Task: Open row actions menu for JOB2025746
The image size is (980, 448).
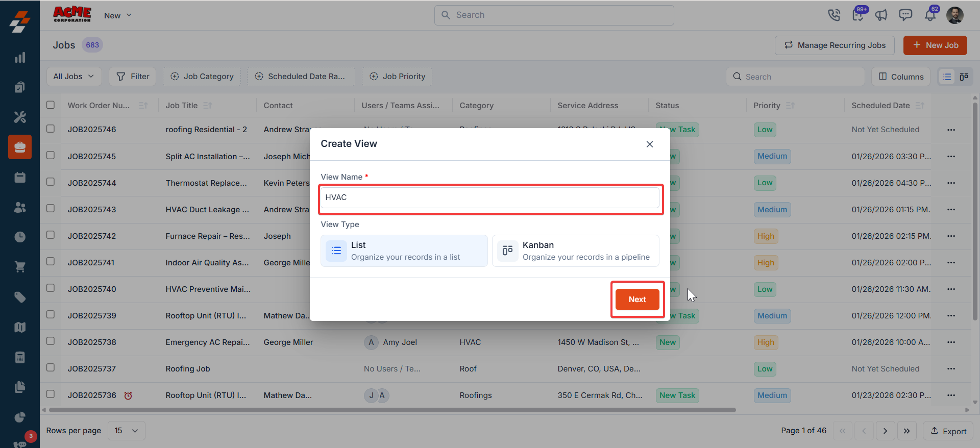Action: click(x=951, y=130)
